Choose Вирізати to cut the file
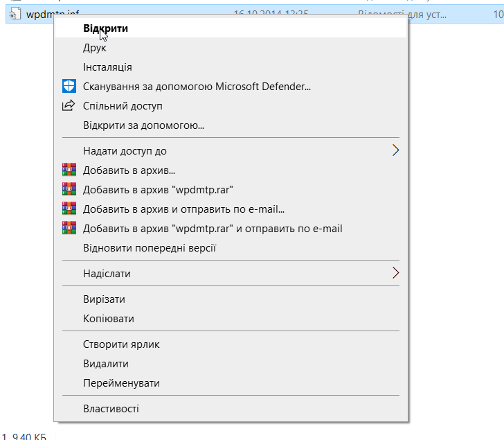This screenshot has height=440, width=504. tap(231, 299)
